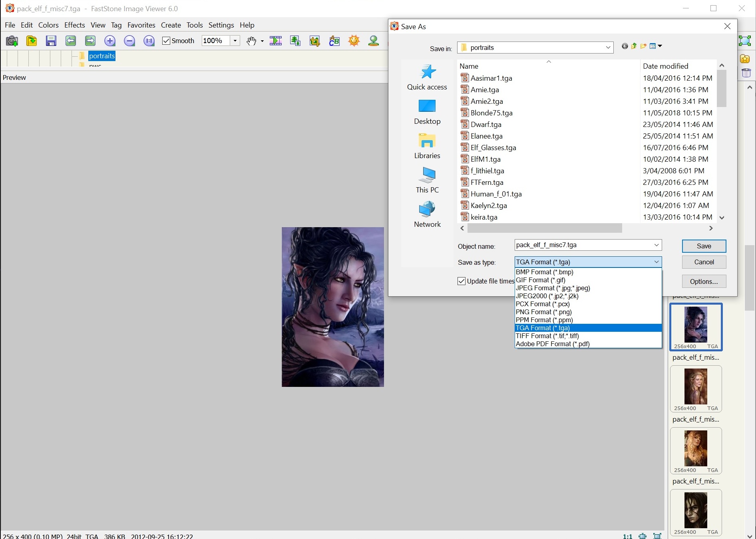Open Quick access in places bar
This screenshot has height=539, width=756.
[427, 77]
